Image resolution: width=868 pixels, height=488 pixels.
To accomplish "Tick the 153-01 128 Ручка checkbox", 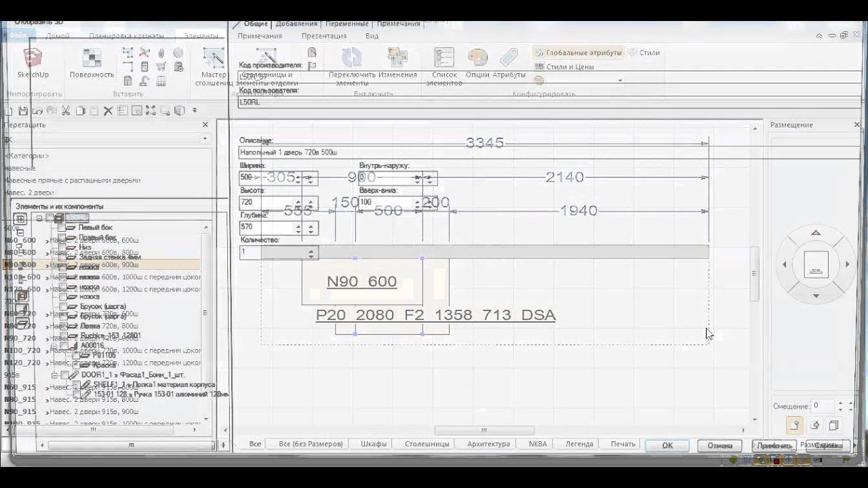I will 77,394.
